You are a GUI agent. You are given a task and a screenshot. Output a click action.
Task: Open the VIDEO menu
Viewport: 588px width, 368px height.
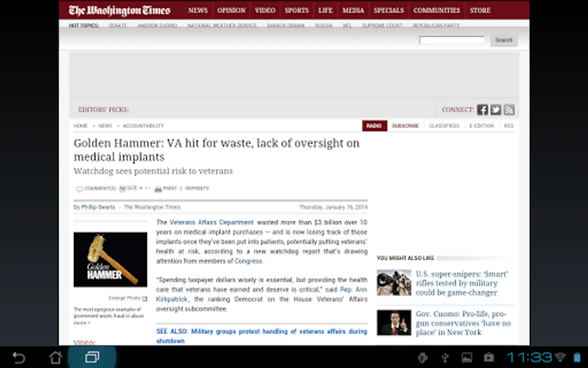(265, 10)
